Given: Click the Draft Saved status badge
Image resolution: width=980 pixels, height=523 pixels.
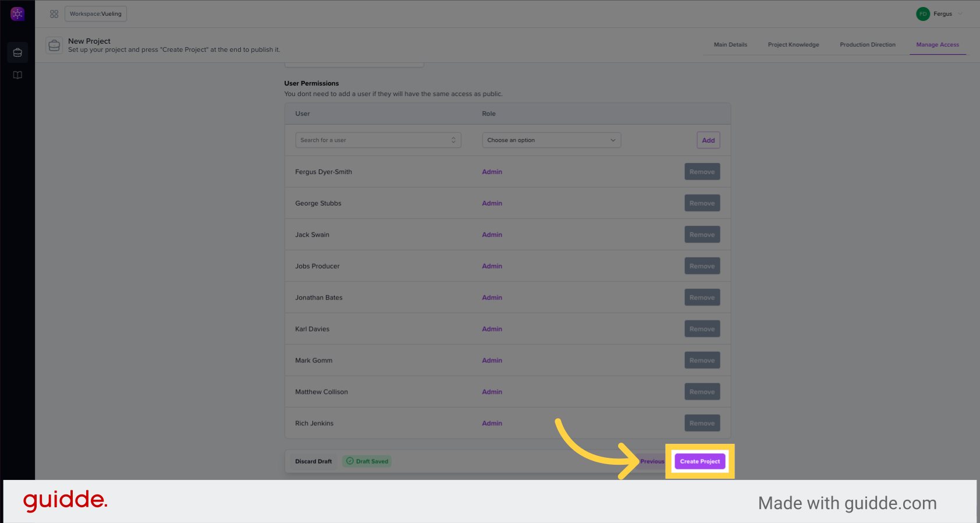Looking at the screenshot, I should click(x=367, y=461).
